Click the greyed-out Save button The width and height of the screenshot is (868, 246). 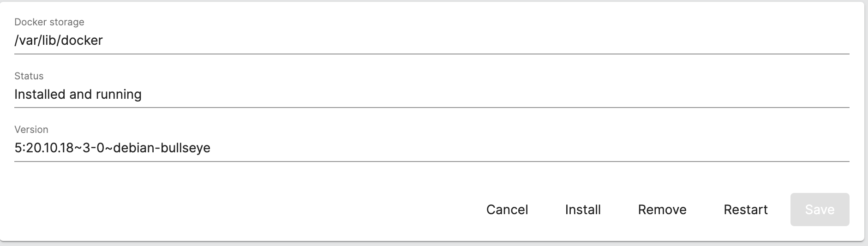[x=820, y=210]
